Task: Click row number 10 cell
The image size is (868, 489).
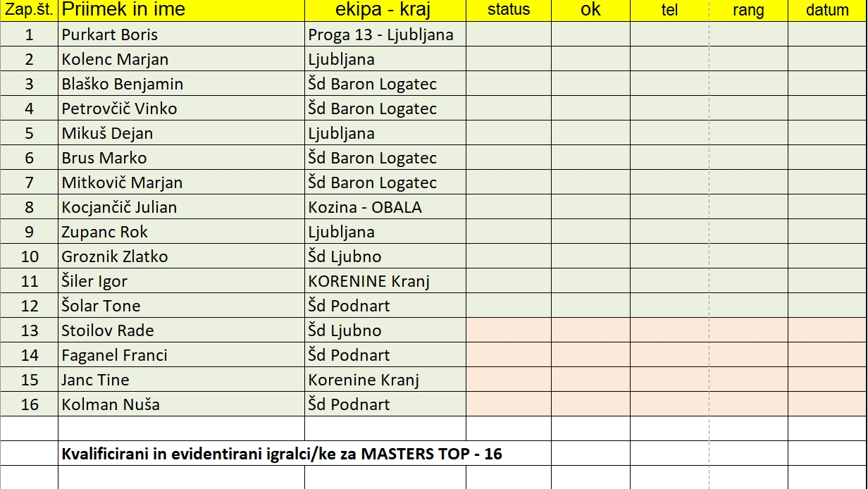Action: [29, 256]
